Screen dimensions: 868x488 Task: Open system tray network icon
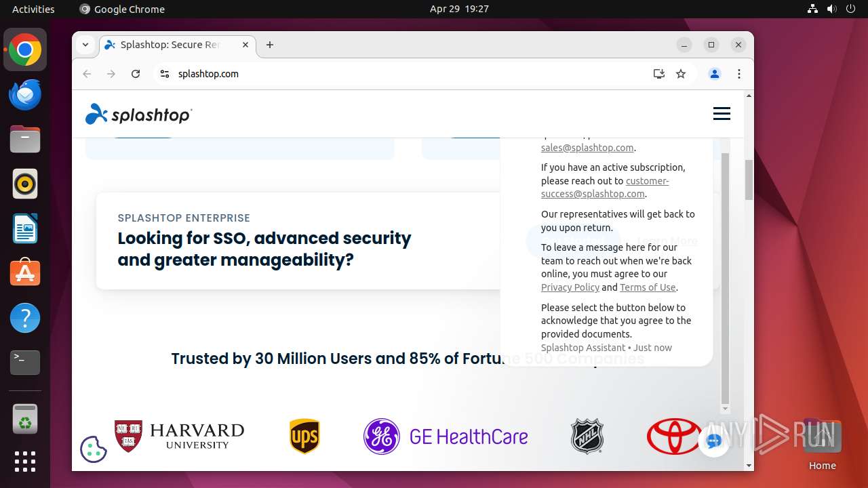813,9
